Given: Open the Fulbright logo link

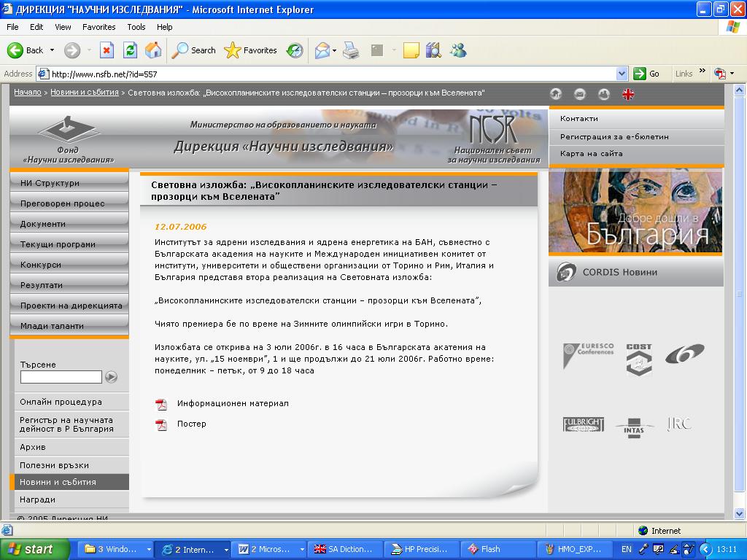Looking at the screenshot, I should [x=584, y=424].
